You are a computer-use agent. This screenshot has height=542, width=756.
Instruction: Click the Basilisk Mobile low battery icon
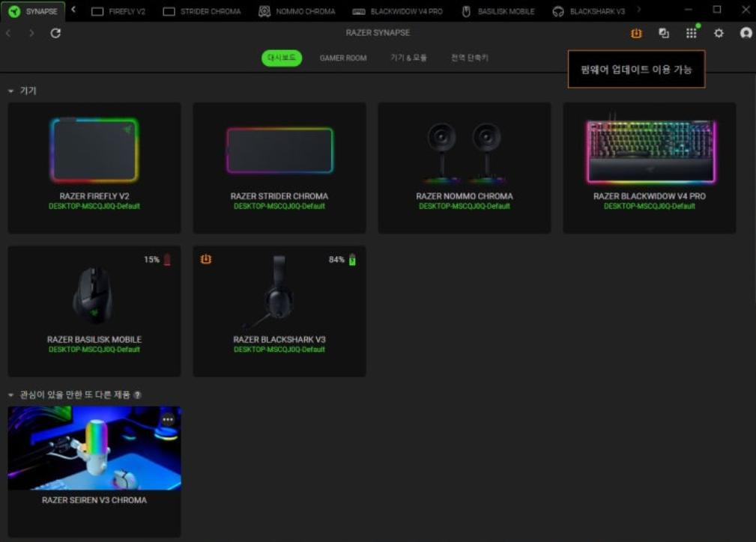pos(167,260)
